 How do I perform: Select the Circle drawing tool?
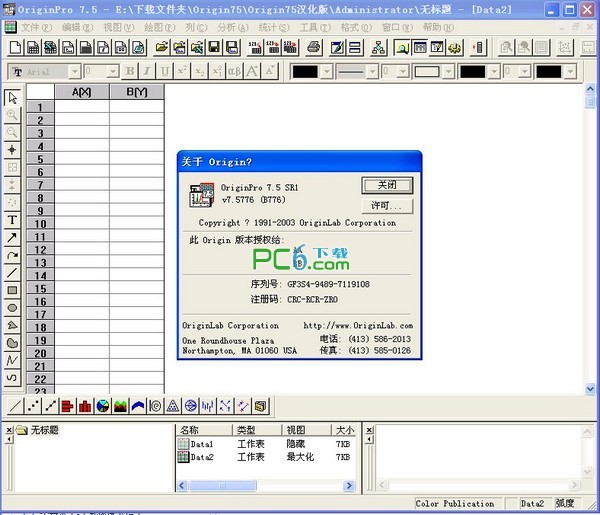12,308
